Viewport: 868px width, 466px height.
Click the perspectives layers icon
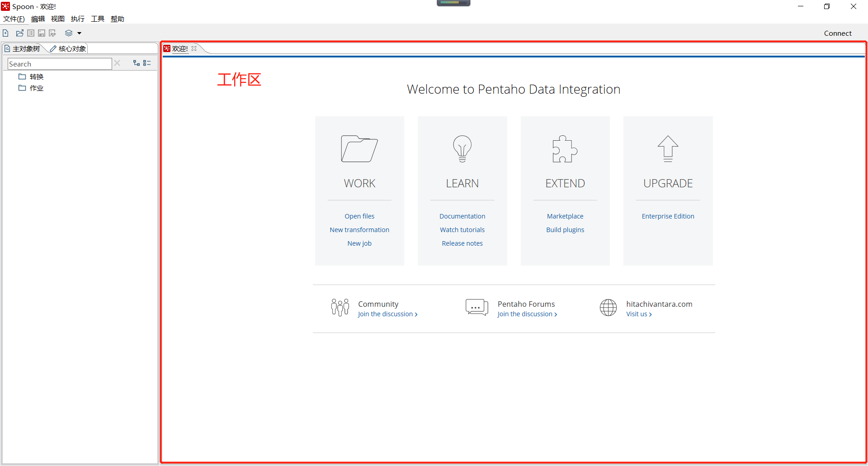[69, 33]
